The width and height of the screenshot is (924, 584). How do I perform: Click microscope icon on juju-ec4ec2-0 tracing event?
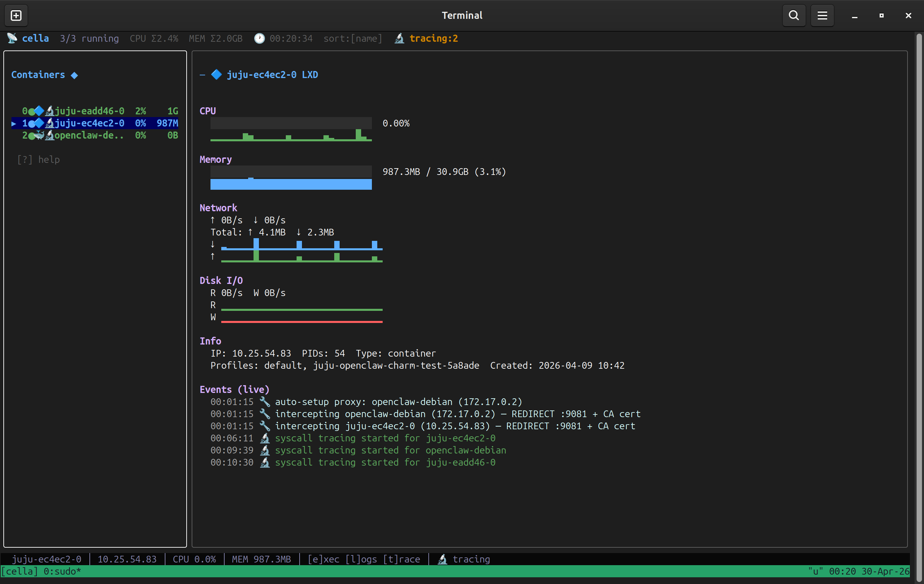[264, 438]
